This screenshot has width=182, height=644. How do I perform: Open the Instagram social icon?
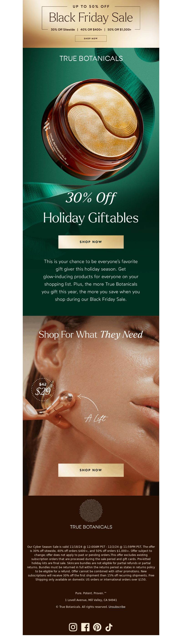tap(73, 627)
